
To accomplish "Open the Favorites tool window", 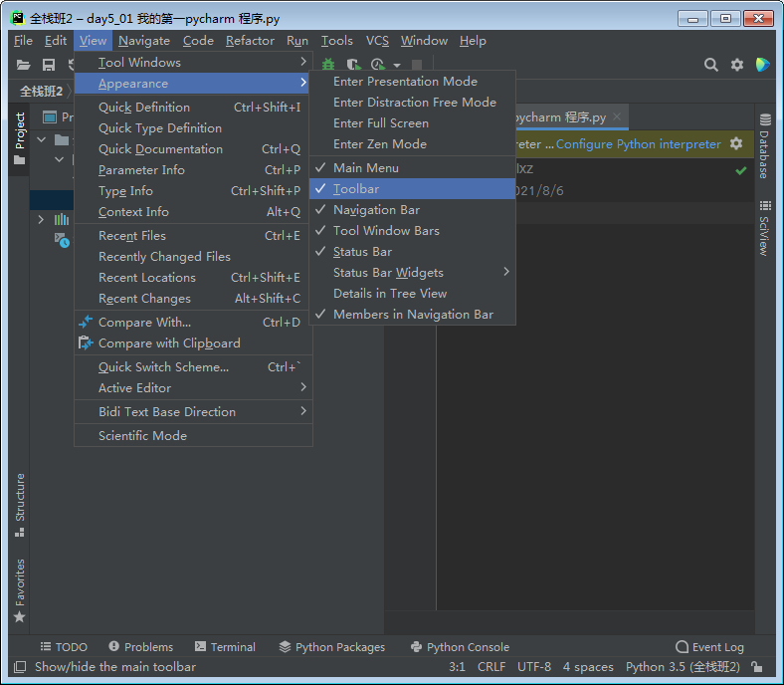I will (x=20, y=590).
